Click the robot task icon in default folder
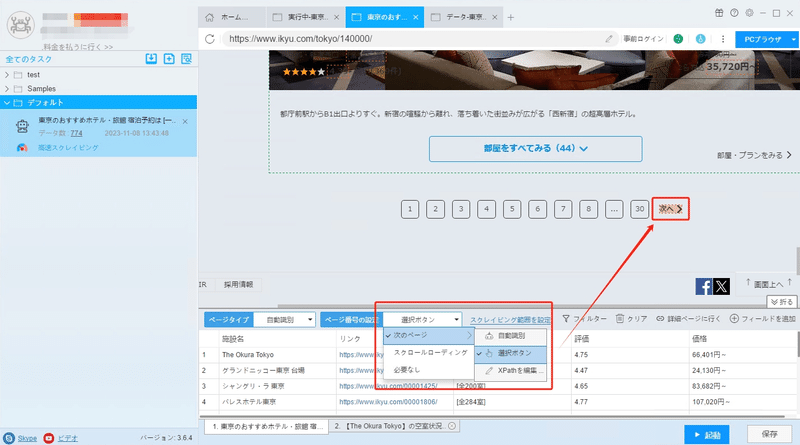This screenshot has width=800, height=445. pos(22,126)
